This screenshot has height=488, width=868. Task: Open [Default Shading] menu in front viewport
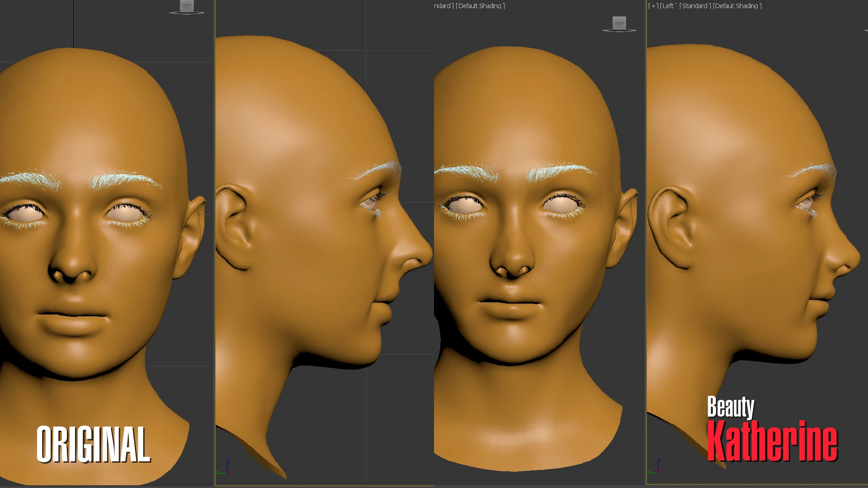coord(480,6)
